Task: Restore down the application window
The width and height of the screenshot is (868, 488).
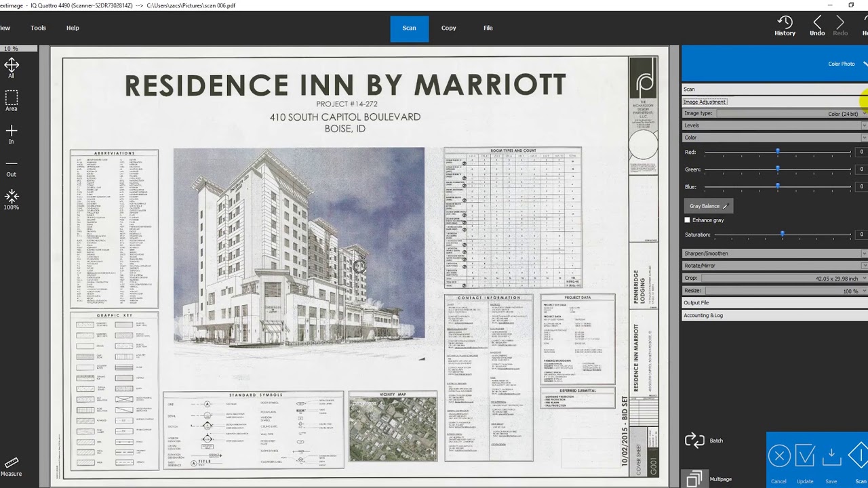Action: coord(851,5)
